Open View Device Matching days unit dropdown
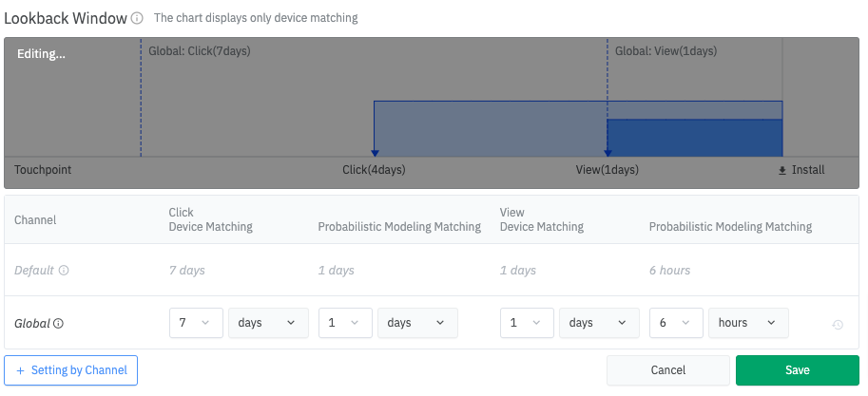Screen dimensions: 868x396 pos(599,323)
